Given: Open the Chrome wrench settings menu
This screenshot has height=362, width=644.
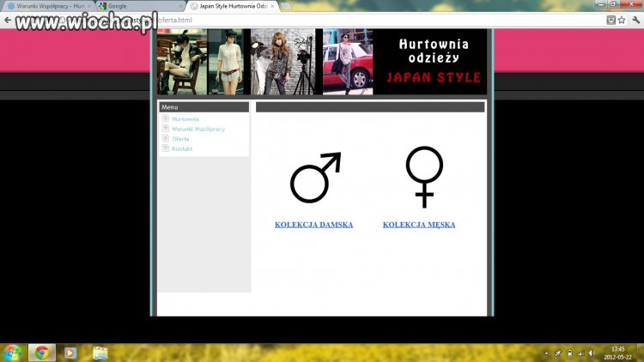Looking at the screenshot, I should [x=636, y=20].
